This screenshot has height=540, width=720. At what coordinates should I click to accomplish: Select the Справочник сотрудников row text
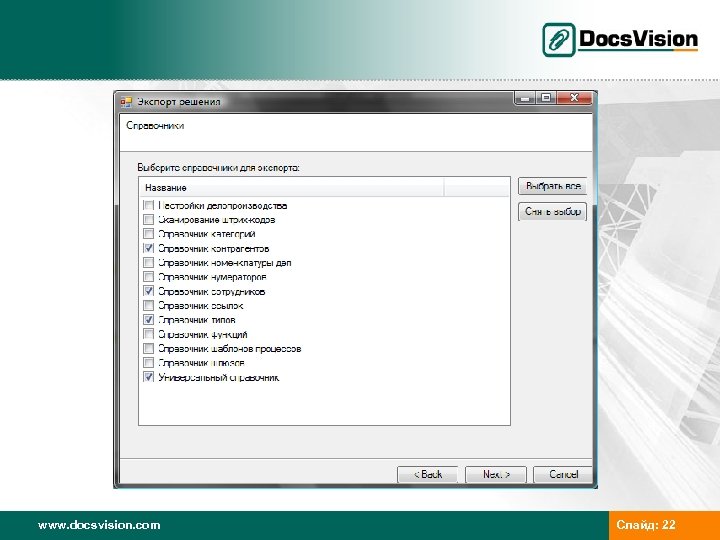(212, 292)
